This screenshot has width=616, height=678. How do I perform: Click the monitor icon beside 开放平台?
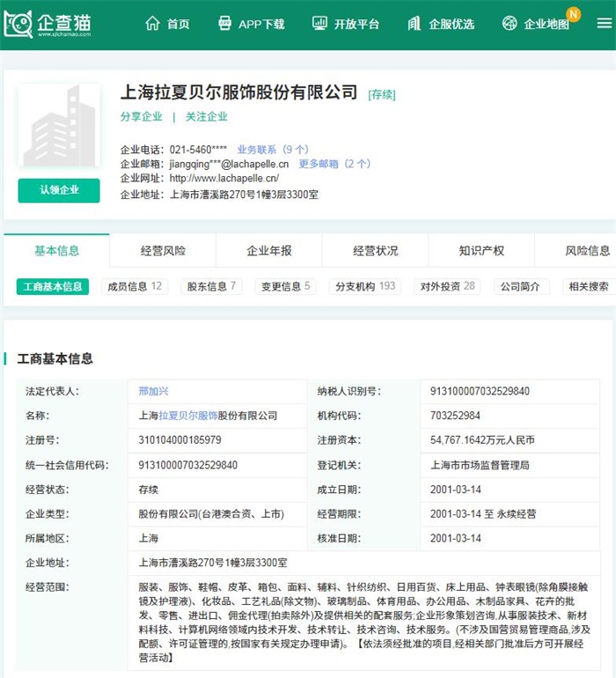(x=319, y=24)
